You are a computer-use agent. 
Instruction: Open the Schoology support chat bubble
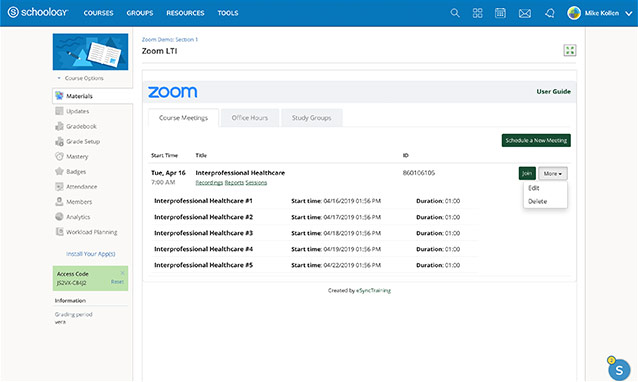[619, 369]
